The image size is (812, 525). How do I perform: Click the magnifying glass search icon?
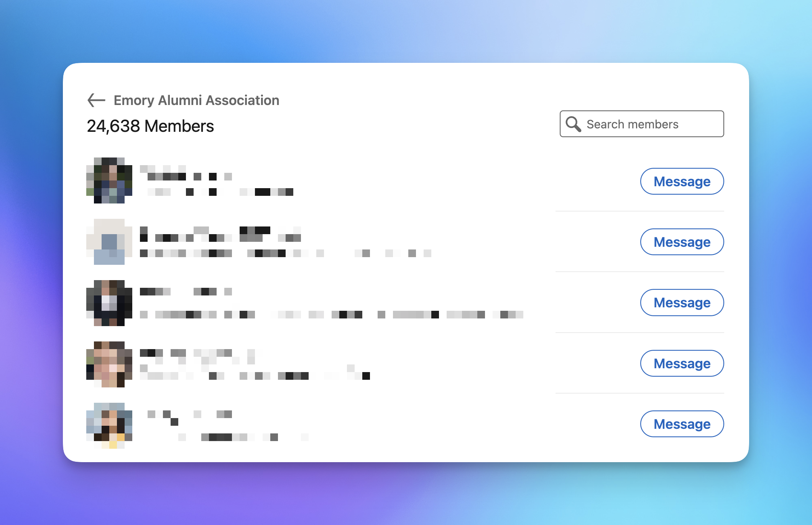573,124
